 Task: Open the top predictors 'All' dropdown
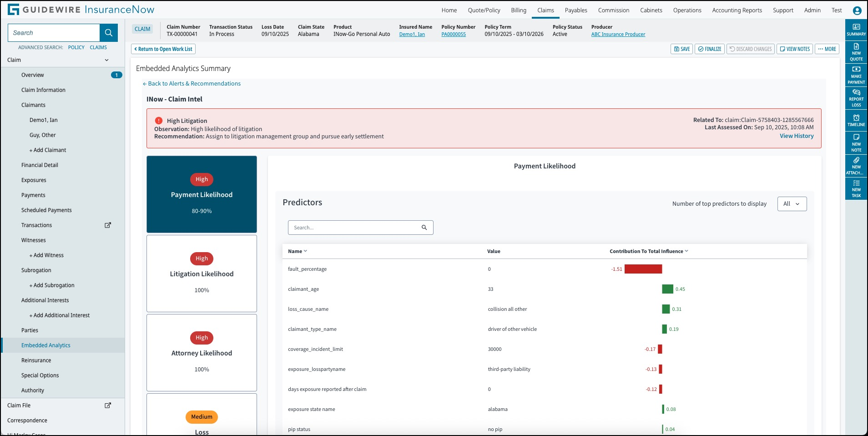792,204
